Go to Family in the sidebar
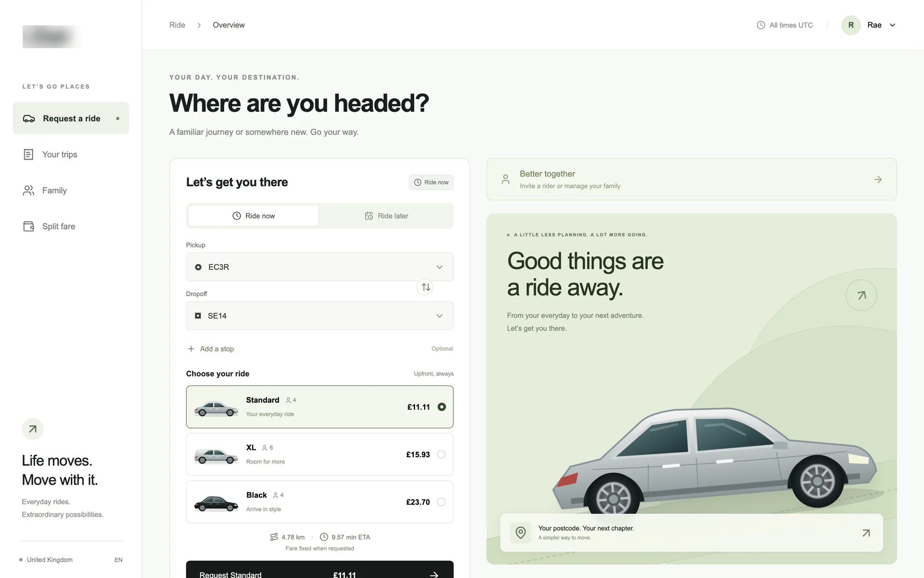 click(x=71, y=191)
